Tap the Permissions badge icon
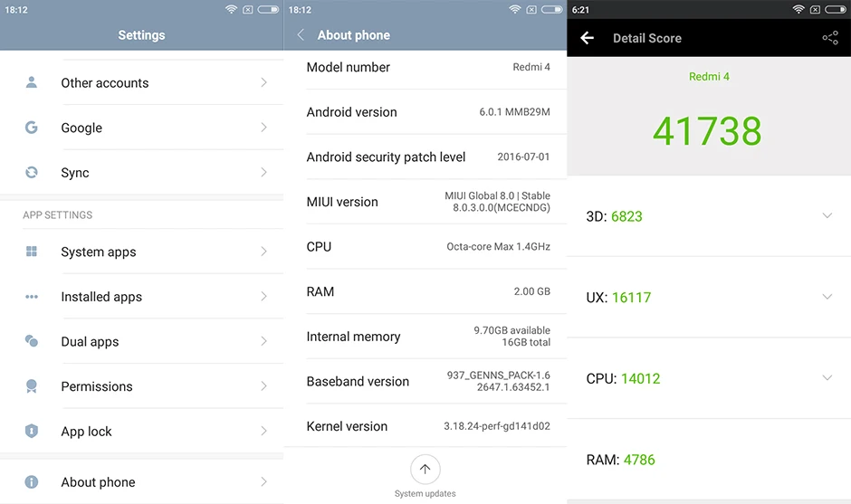The image size is (851, 504). 32,385
